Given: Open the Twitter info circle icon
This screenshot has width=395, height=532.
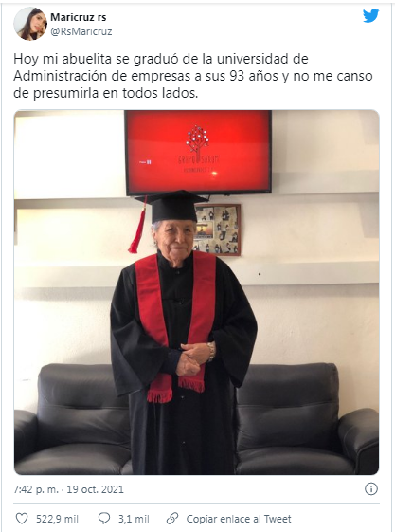Looking at the screenshot, I should (x=371, y=489).
